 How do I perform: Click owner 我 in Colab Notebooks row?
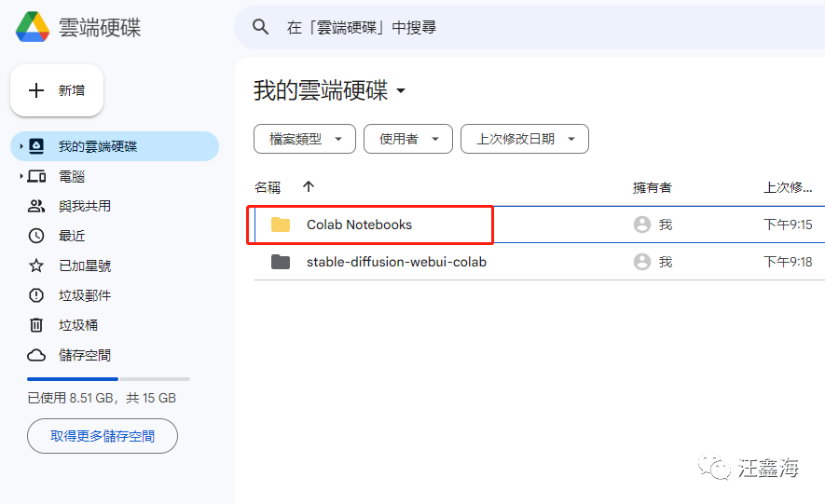point(666,225)
